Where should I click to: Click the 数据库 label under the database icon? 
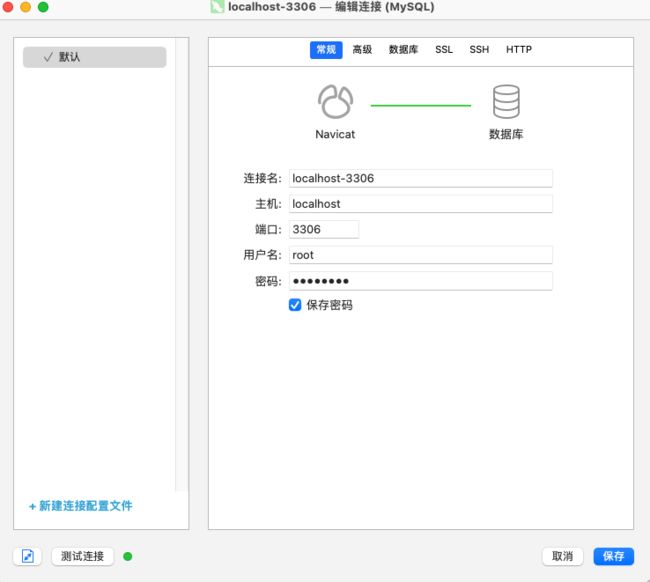click(506, 134)
